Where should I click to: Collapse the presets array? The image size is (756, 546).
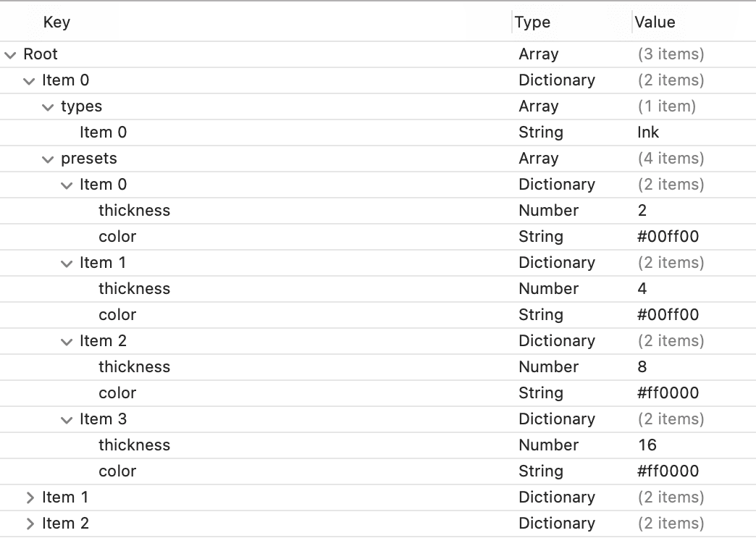[x=48, y=159]
